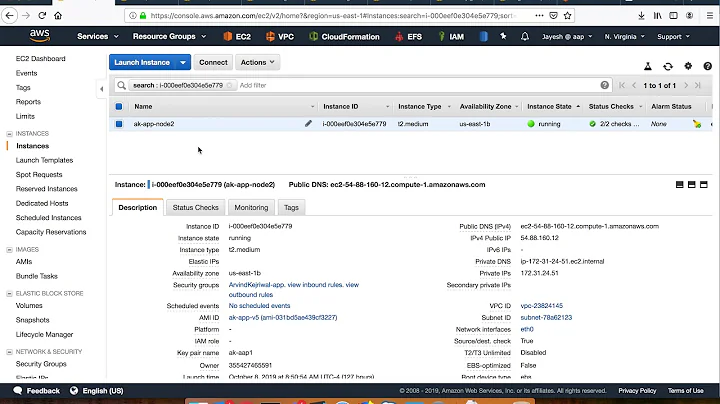
Task: Expand the Resource Groups menu
Action: pyautogui.click(x=169, y=36)
